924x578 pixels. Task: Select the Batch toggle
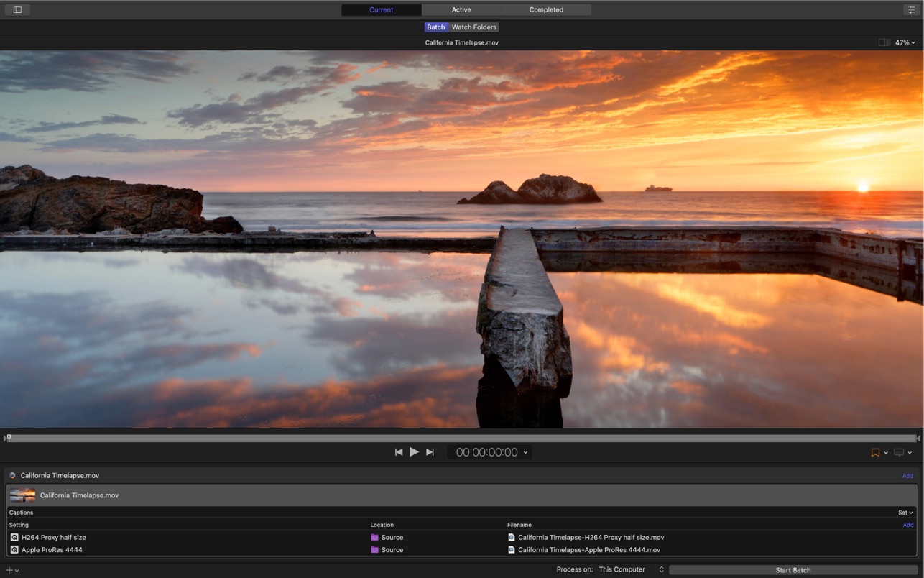coord(435,27)
